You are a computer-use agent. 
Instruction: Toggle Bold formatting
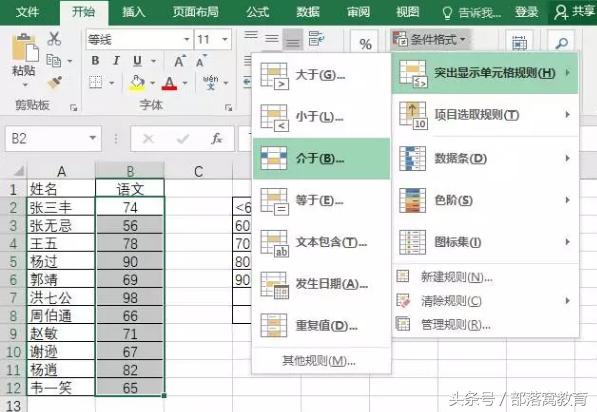coord(95,61)
